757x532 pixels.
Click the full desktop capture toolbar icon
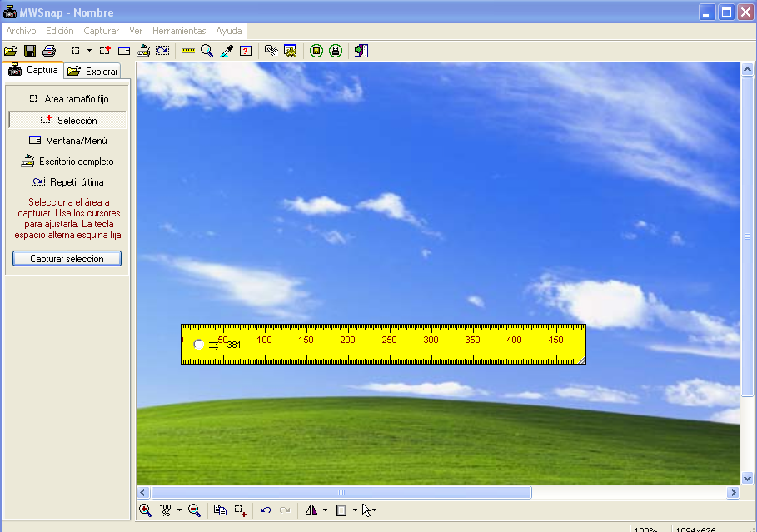tap(143, 51)
